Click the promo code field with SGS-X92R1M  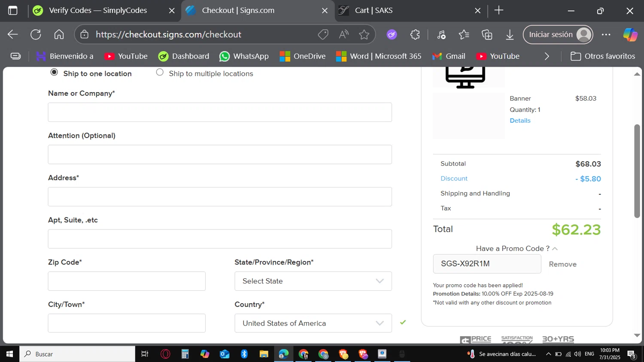(x=487, y=264)
